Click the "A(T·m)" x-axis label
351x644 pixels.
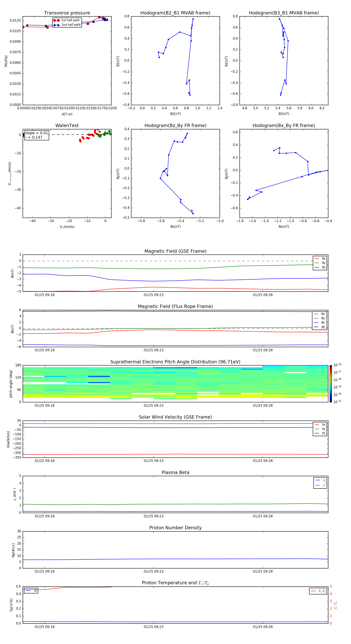(x=67, y=114)
